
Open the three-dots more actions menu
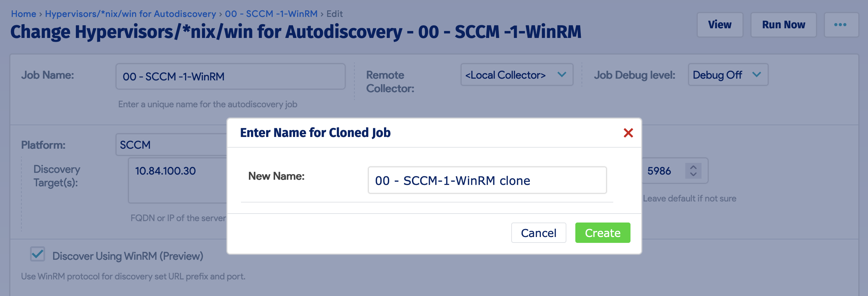(x=840, y=25)
